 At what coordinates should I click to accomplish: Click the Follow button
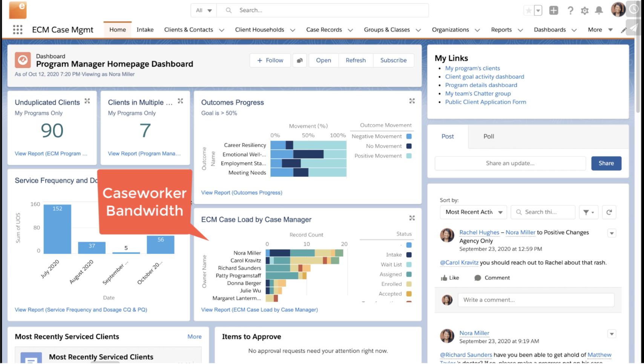click(x=270, y=60)
